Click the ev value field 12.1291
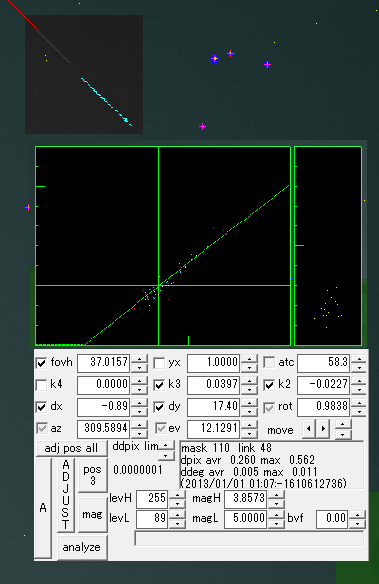The width and height of the screenshot is (379, 584). 213,429
